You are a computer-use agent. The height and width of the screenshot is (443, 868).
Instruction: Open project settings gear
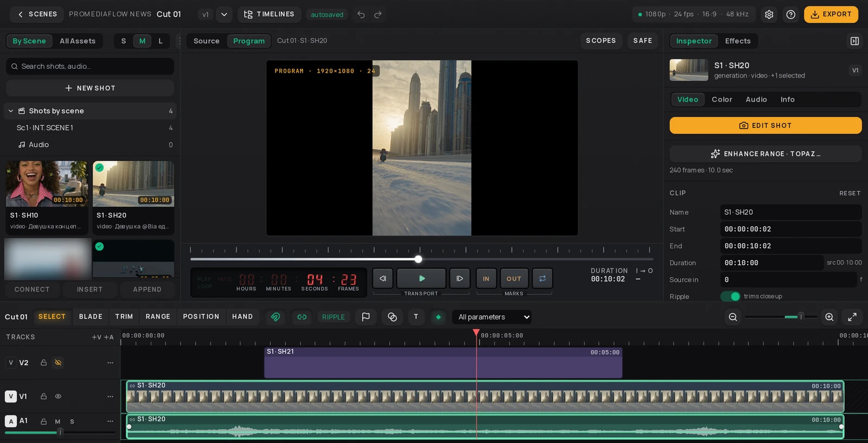point(769,15)
